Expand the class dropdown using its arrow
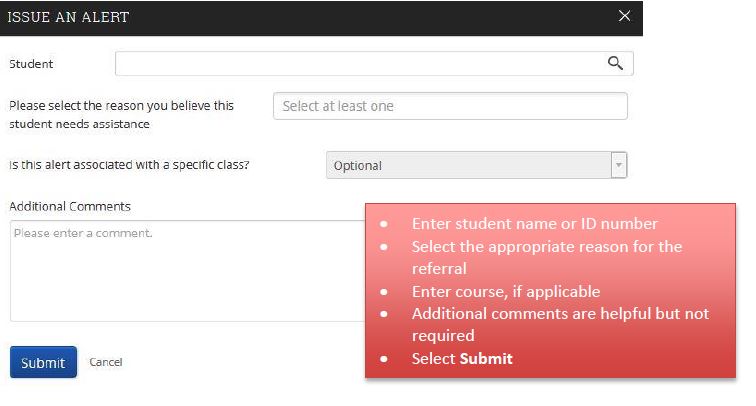The height and width of the screenshot is (406, 756). tap(619, 165)
